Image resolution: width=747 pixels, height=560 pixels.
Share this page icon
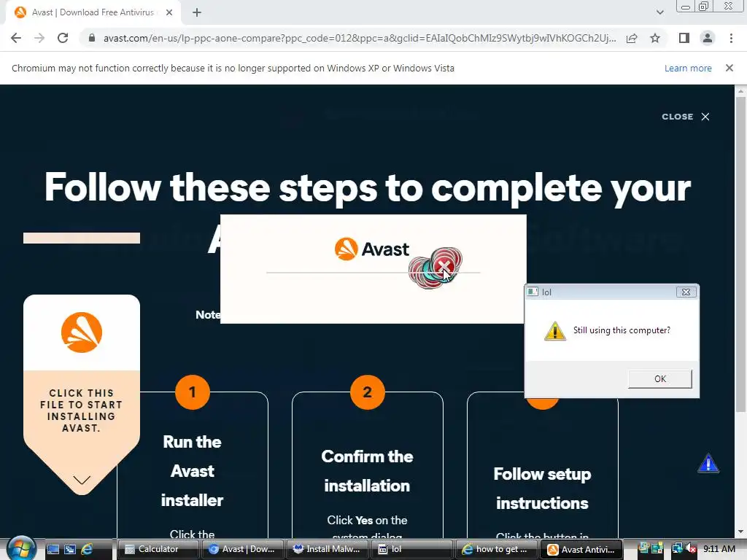point(632,38)
